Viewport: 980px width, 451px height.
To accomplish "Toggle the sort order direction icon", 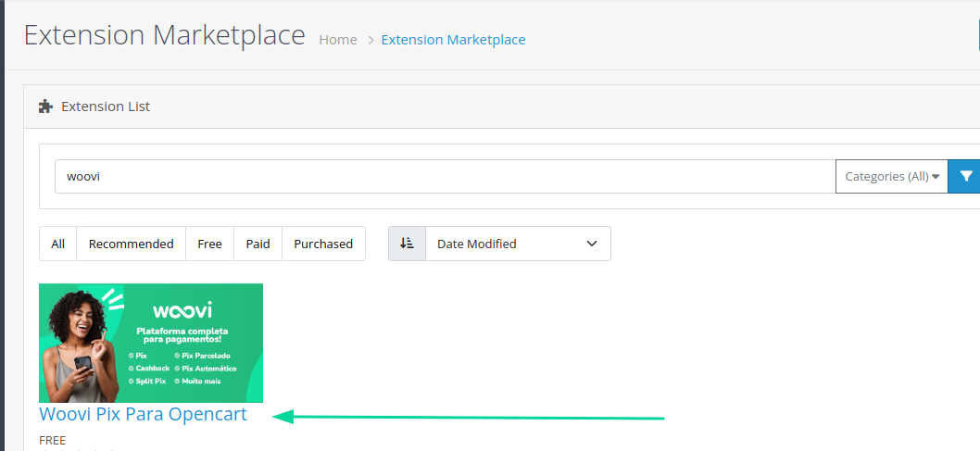I will pos(407,244).
